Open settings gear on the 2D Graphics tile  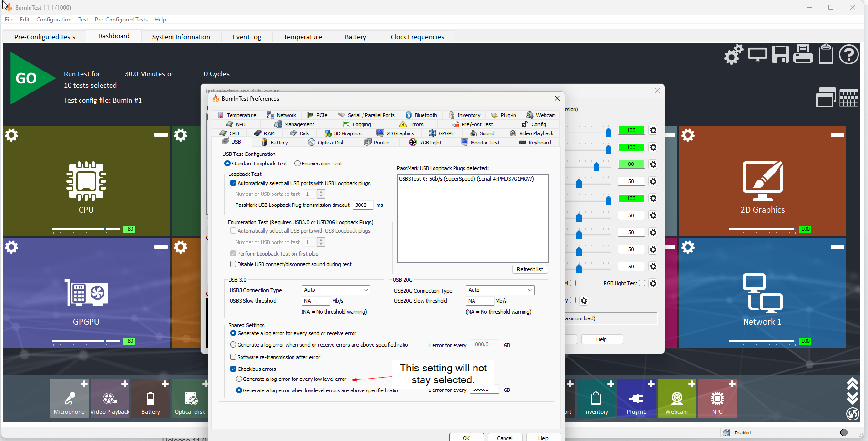point(688,135)
